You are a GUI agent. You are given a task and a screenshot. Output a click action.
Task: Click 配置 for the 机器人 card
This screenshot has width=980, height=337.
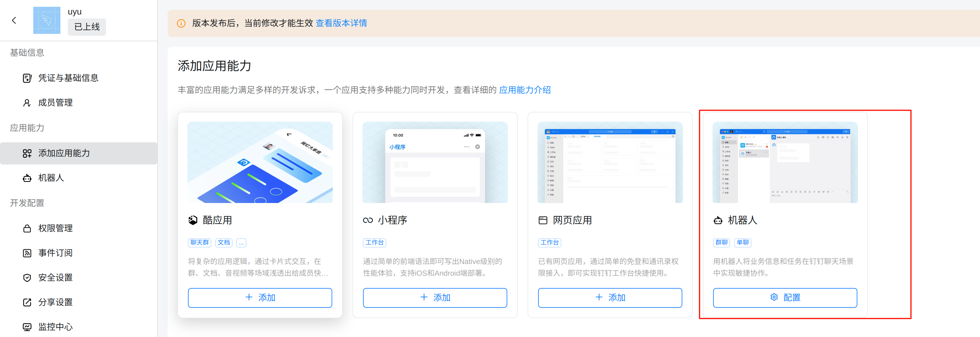785,298
